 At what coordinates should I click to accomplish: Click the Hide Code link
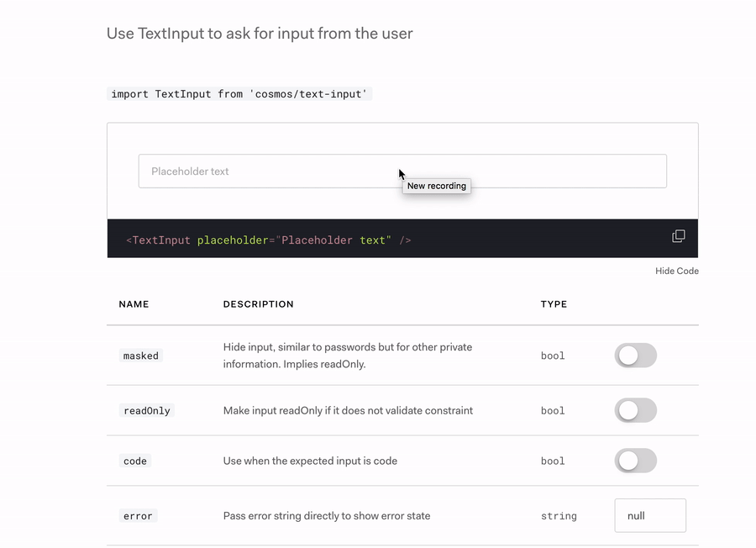(x=676, y=271)
